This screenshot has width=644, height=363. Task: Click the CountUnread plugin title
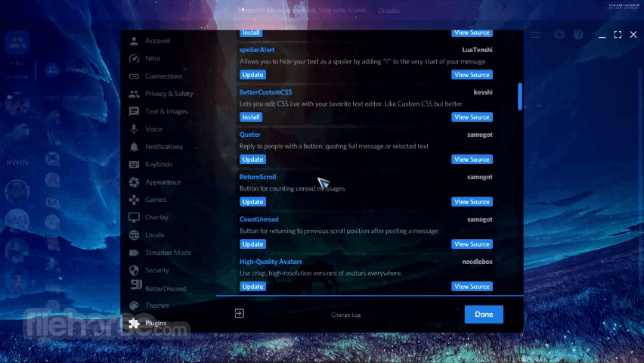[x=259, y=219]
